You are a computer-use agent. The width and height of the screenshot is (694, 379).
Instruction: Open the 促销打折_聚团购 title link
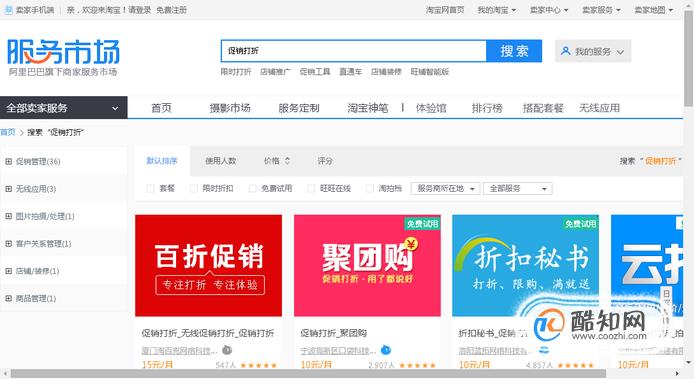coord(333,333)
